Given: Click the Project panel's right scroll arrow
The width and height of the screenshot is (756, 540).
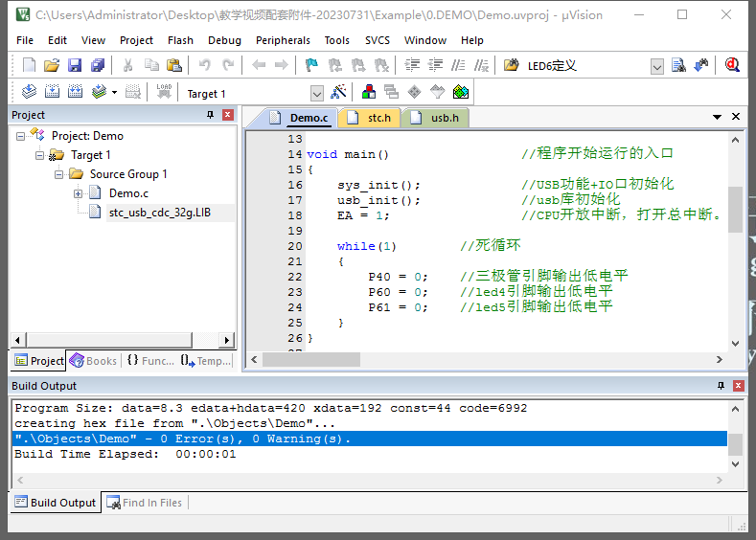Looking at the screenshot, I should coord(226,340).
